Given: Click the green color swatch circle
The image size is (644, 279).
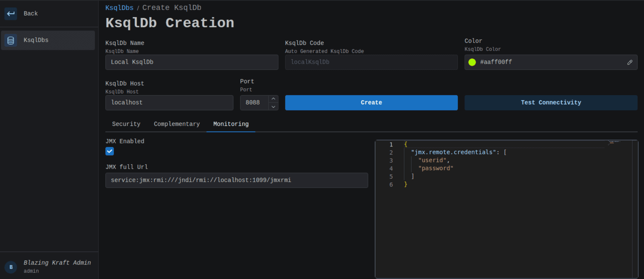Looking at the screenshot, I should point(472,62).
